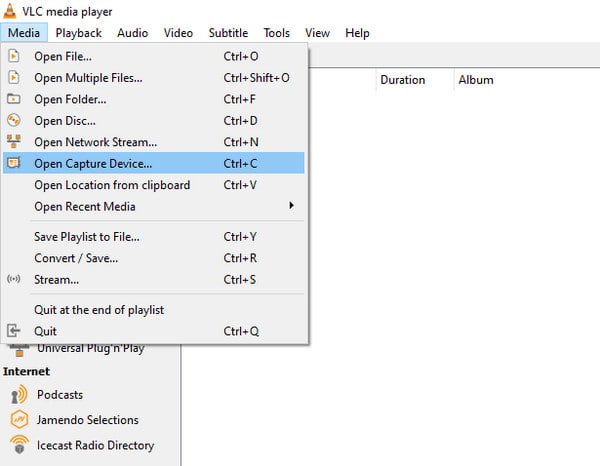Open Podcasts in the sidebar
The image size is (600, 466).
click(60, 394)
